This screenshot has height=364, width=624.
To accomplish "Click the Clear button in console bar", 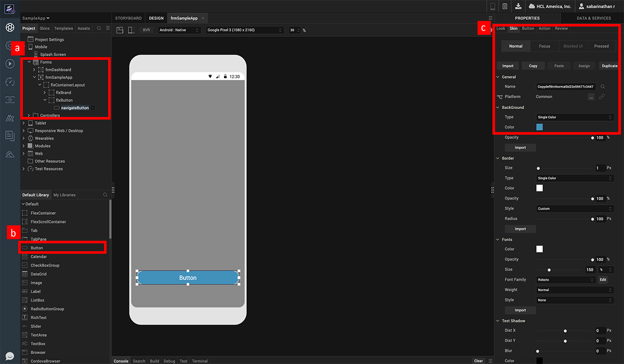I will 478,361.
